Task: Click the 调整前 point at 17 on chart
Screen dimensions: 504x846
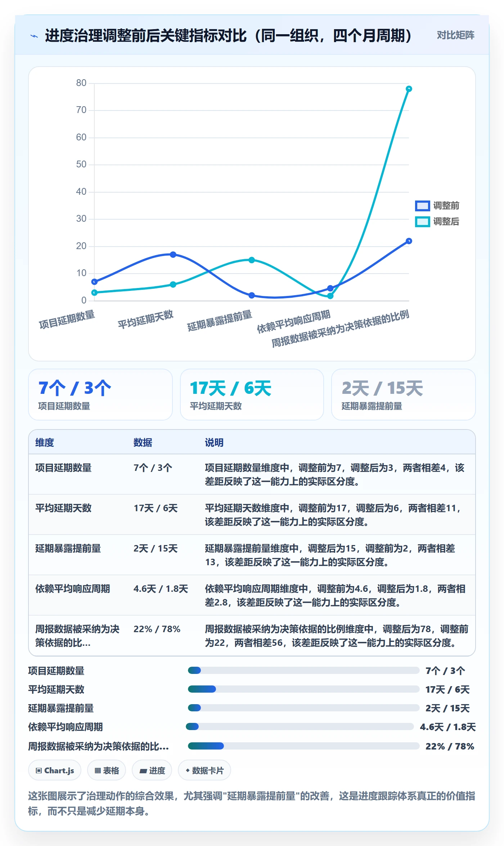Action: [173, 255]
